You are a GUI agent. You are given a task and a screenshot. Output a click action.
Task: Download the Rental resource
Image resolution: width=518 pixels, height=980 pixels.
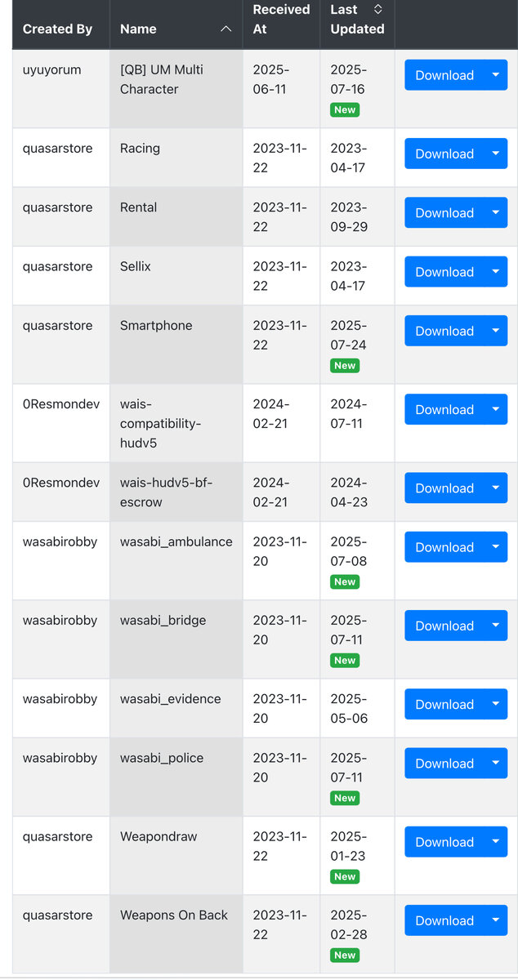pyautogui.click(x=444, y=212)
